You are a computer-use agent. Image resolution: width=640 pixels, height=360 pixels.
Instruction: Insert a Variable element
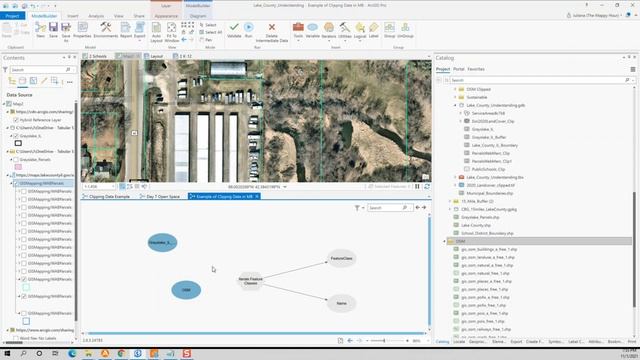(x=313, y=30)
